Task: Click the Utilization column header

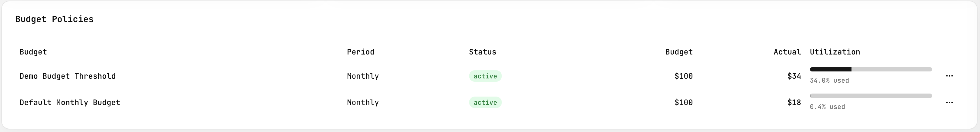Action: point(834,52)
